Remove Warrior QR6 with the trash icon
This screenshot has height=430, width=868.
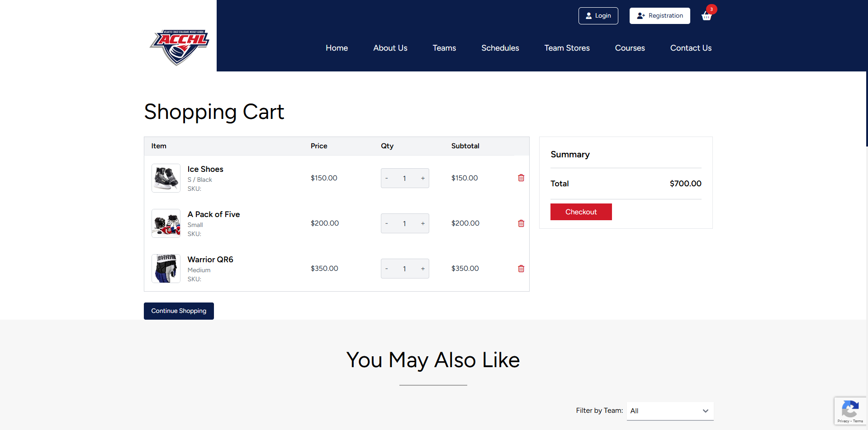tap(521, 268)
